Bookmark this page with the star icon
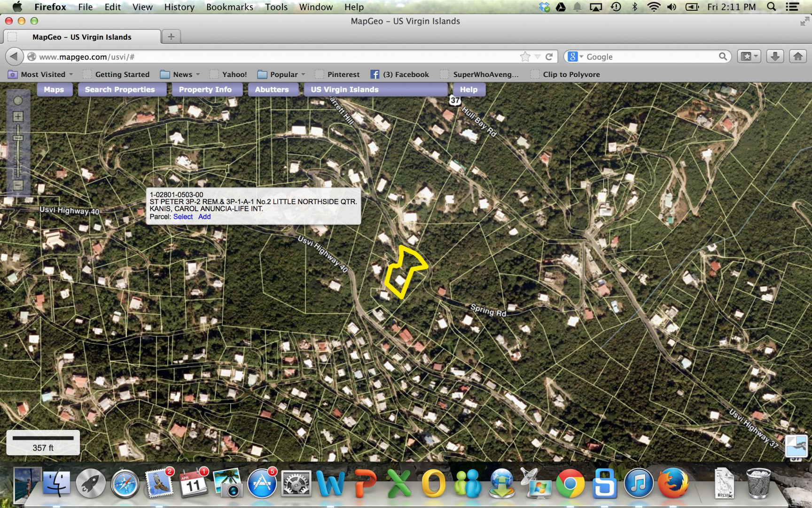The height and width of the screenshot is (508, 812). pyautogui.click(x=525, y=57)
